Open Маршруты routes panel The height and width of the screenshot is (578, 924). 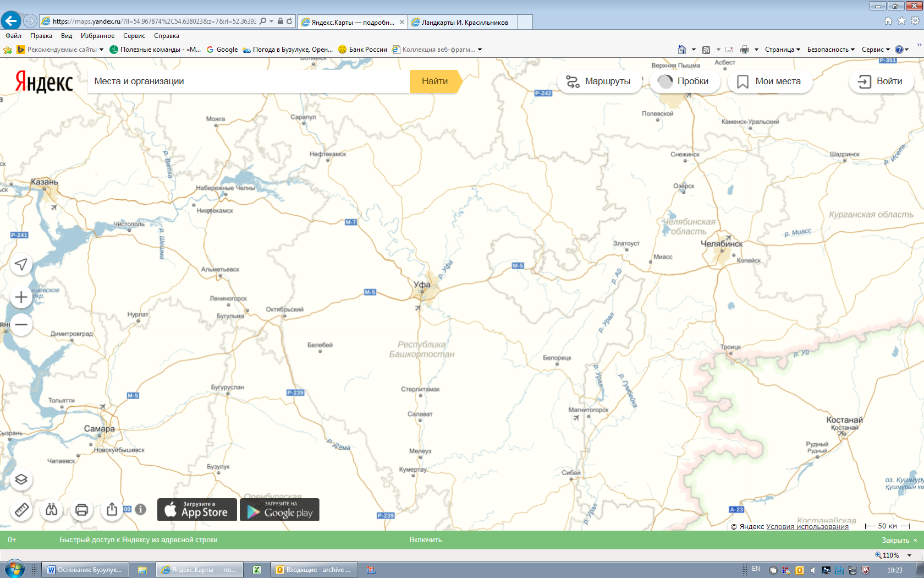[x=599, y=81]
